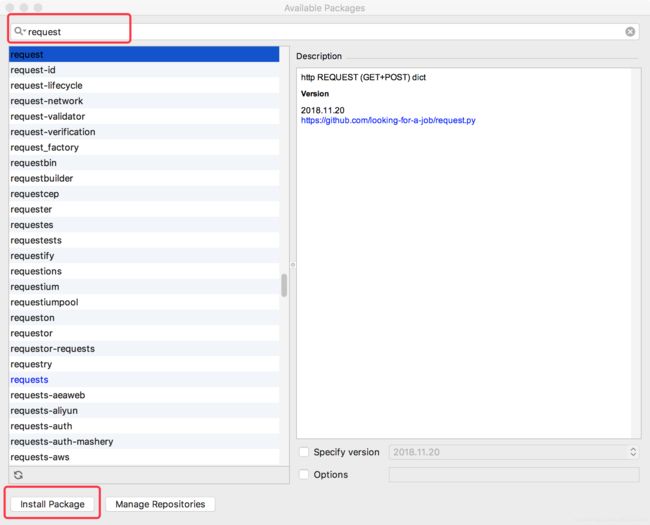This screenshot has width=650, height=525.
Task: Select the highlighted request package
Action: point(144,54)
